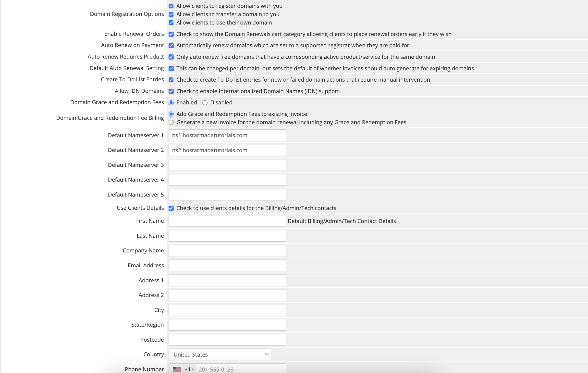Click the Postcode input field
Screen dimensions: 588x373
click(x=227, y=340)
